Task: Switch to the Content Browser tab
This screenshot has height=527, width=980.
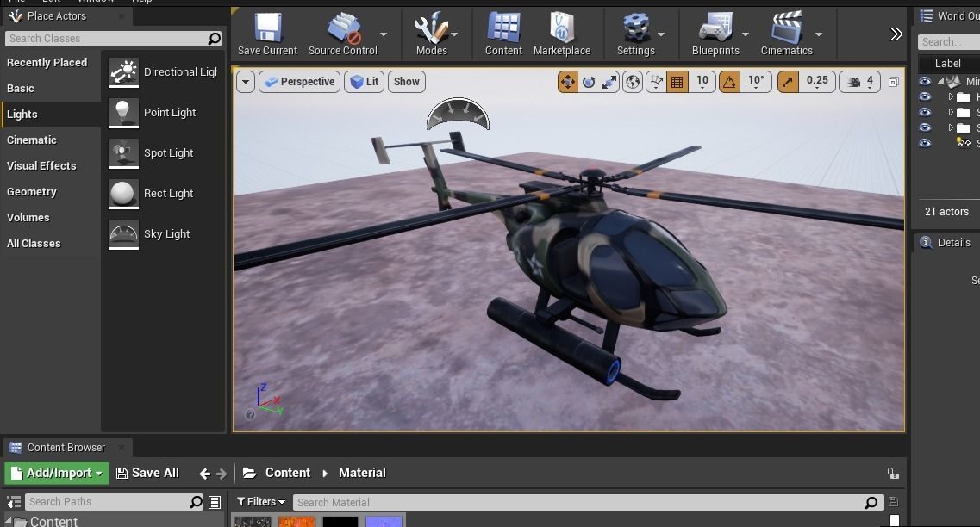Action: 66,448
